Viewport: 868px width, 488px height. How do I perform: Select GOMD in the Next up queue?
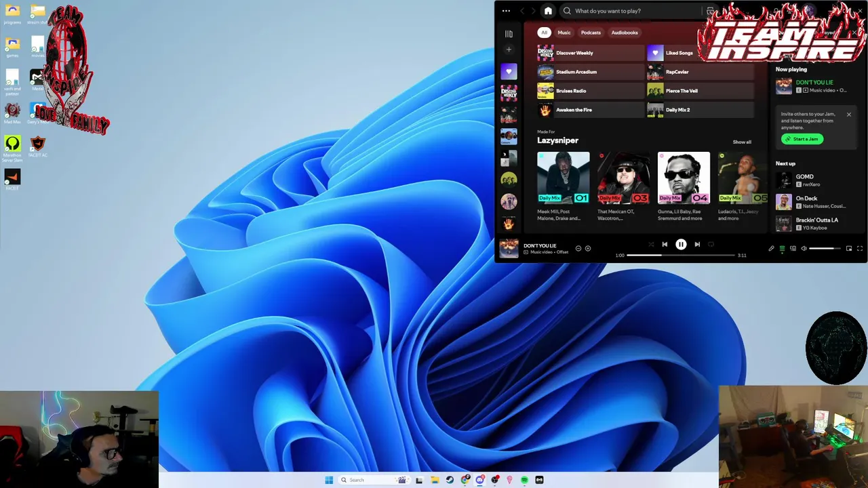coord(818,180)
